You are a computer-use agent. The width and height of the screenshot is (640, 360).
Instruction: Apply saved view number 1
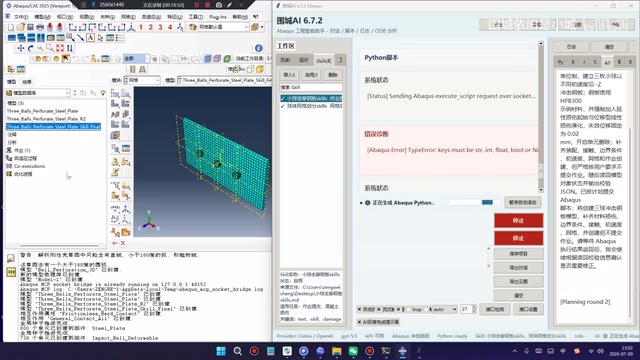click(141, 27)
